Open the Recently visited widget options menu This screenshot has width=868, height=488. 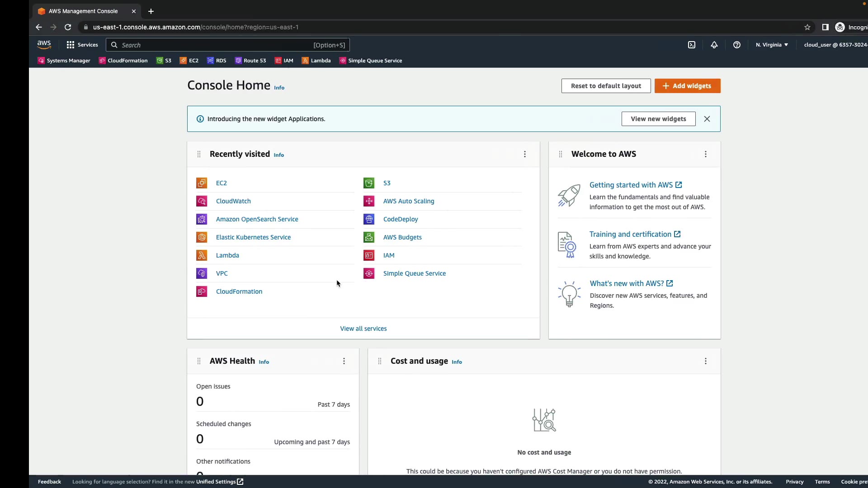525,154
